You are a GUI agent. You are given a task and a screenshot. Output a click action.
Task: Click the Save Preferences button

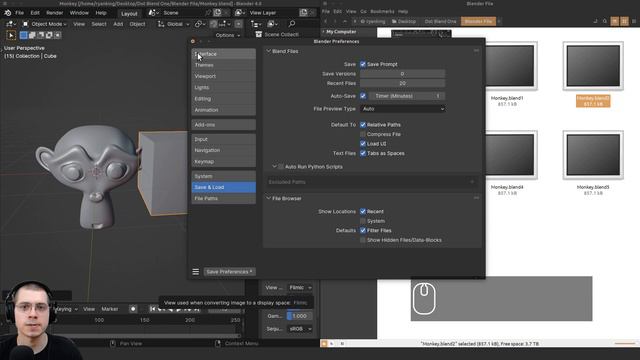229,272
